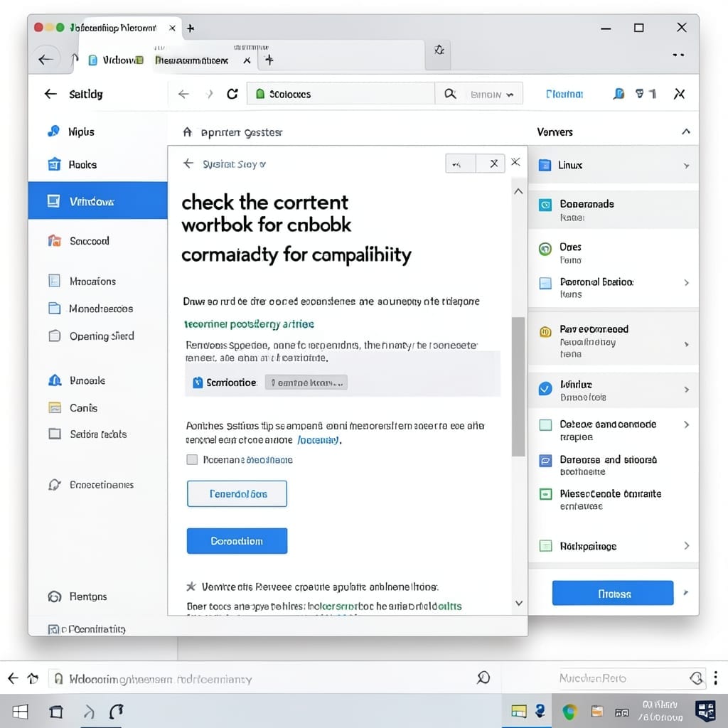Open the three-dot menu at bottom right
This screenshot has width=728, height=728.
(x=715, y=678)
